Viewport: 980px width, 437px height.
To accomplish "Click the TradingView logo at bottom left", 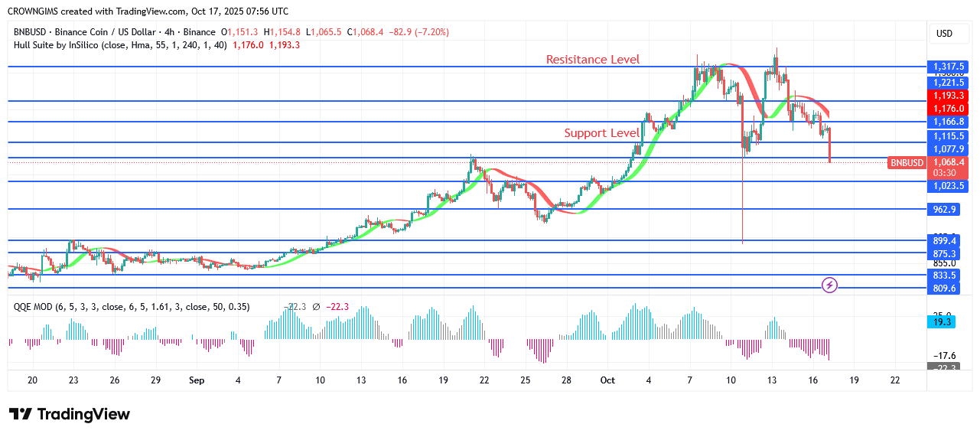I will pos(70,414).
